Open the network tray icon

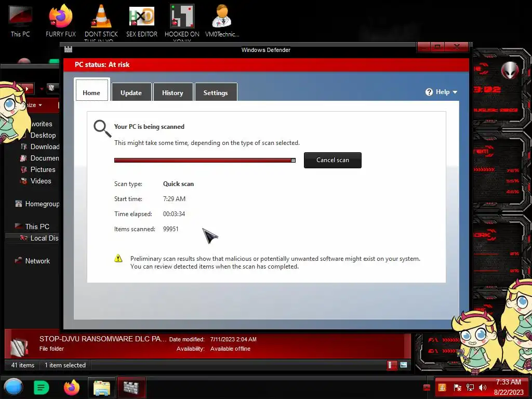click(x=470, y=388)
